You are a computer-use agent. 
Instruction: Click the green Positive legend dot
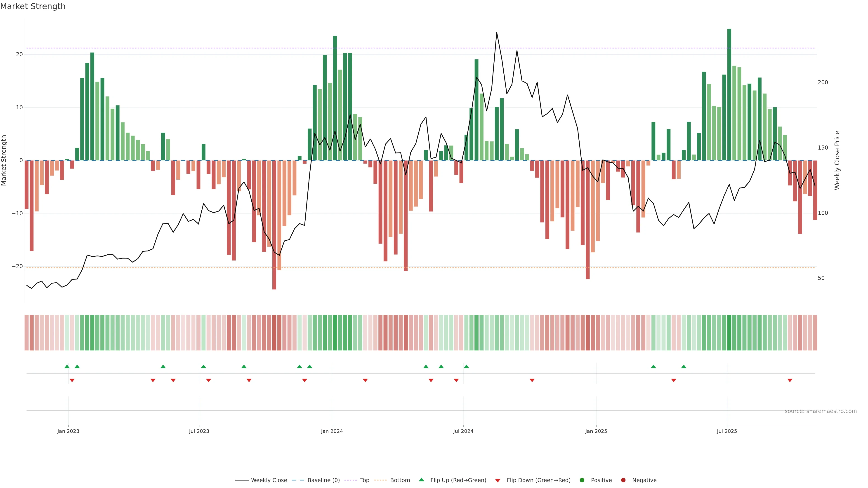click(582, 480)
